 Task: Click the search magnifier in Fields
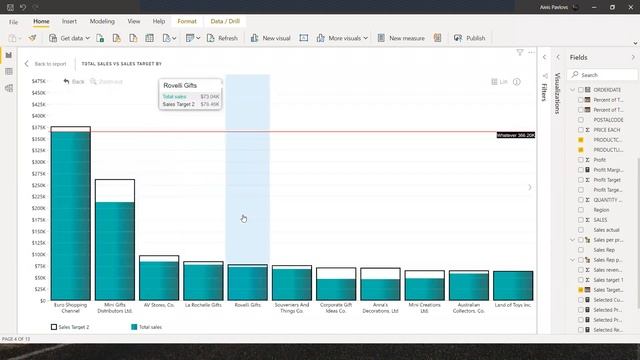[x=575, y=75]
